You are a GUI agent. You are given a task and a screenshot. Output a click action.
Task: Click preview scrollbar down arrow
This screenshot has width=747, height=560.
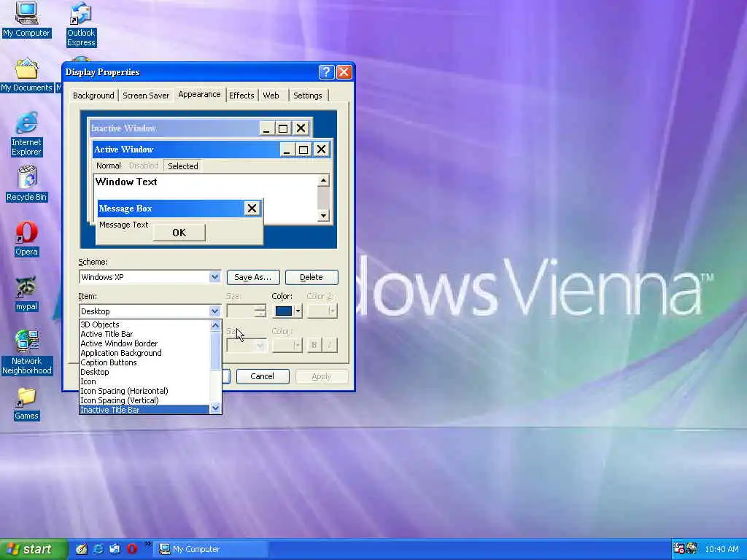click(x=323, y=216)
